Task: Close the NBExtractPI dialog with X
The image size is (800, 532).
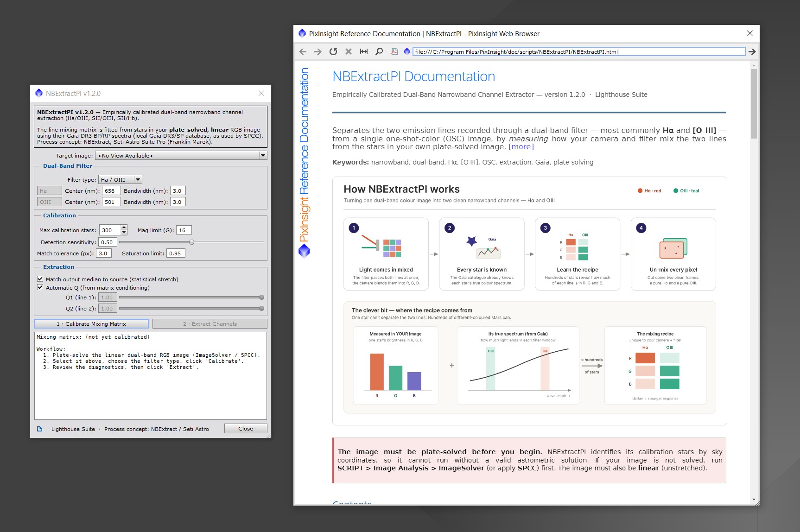Action: [261, 93]
